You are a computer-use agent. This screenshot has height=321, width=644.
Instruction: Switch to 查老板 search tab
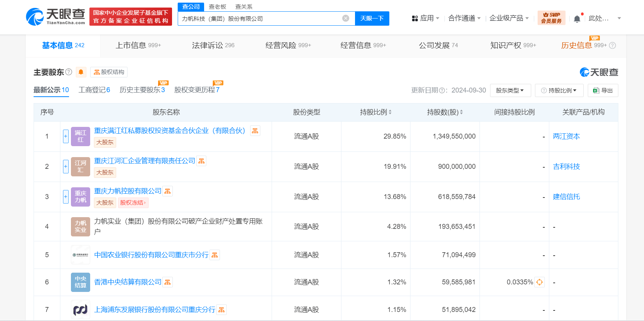[217, 7]
